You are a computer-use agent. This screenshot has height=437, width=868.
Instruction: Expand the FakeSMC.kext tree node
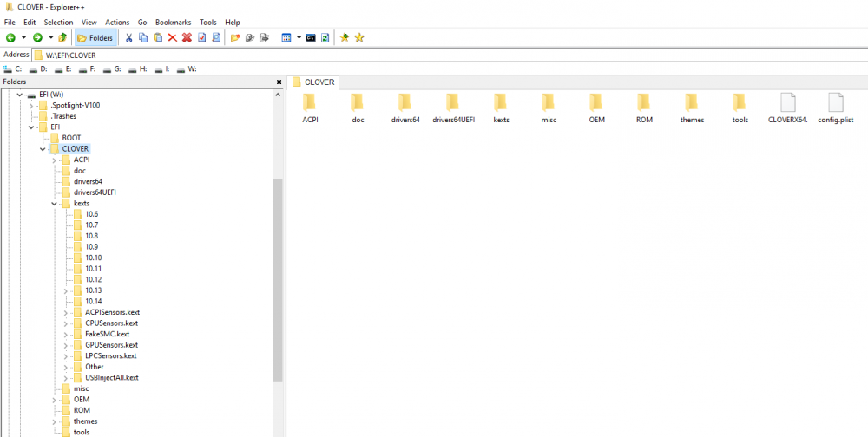tap(66, 334)
